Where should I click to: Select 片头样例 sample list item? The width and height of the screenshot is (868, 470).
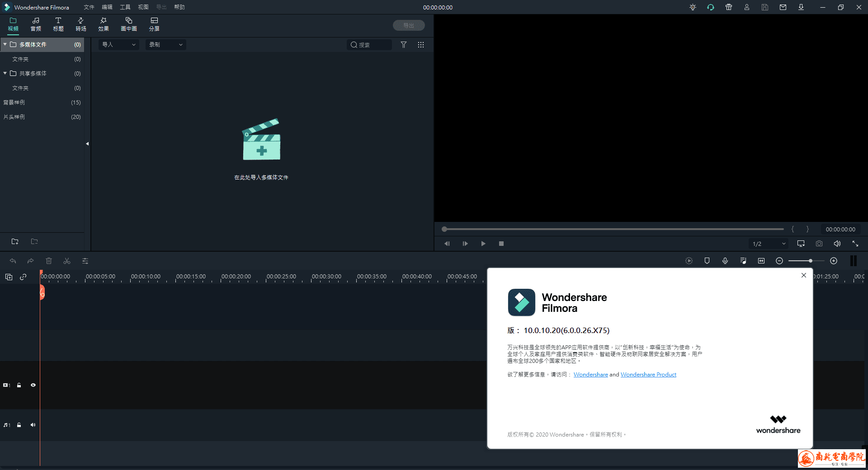coord(42,117)
